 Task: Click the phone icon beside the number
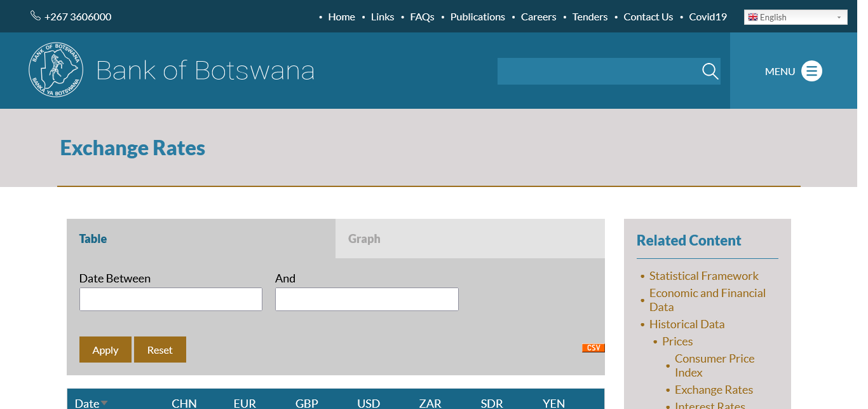pyautogui.click(x=36, y=16)
